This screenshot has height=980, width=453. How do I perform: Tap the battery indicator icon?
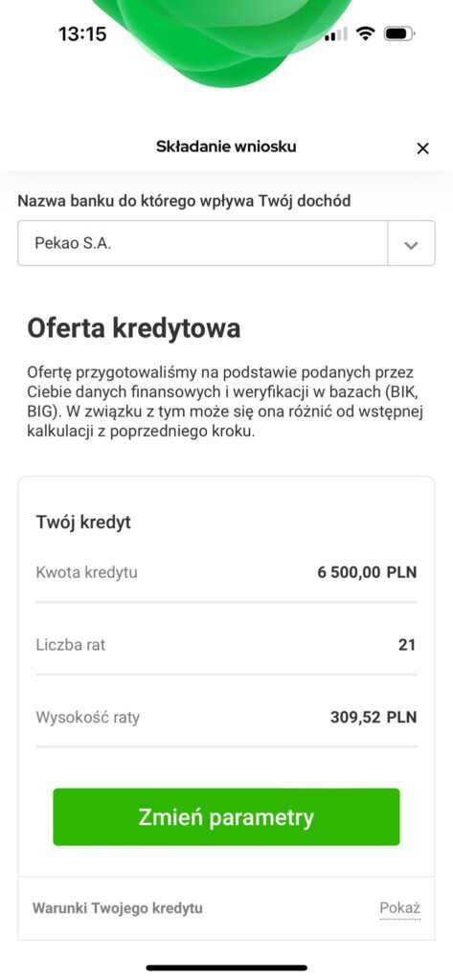[399, 33]
